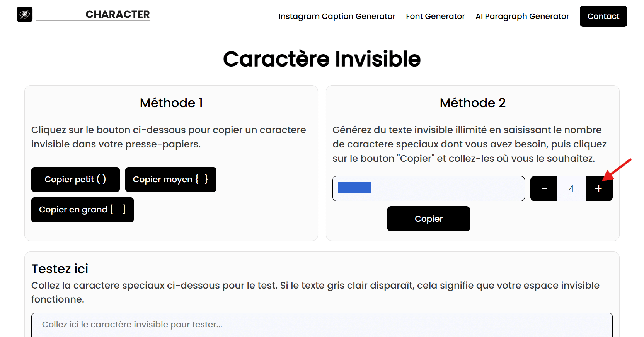Open the CHARACTER home link

pyautogui.click(x=118, y=15)
